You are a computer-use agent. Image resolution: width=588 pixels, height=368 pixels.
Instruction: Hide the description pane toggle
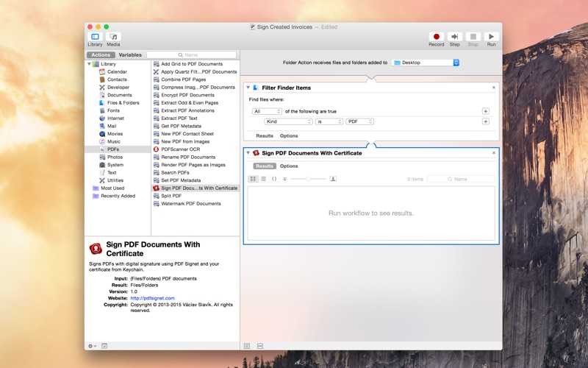tap(104, 346)
